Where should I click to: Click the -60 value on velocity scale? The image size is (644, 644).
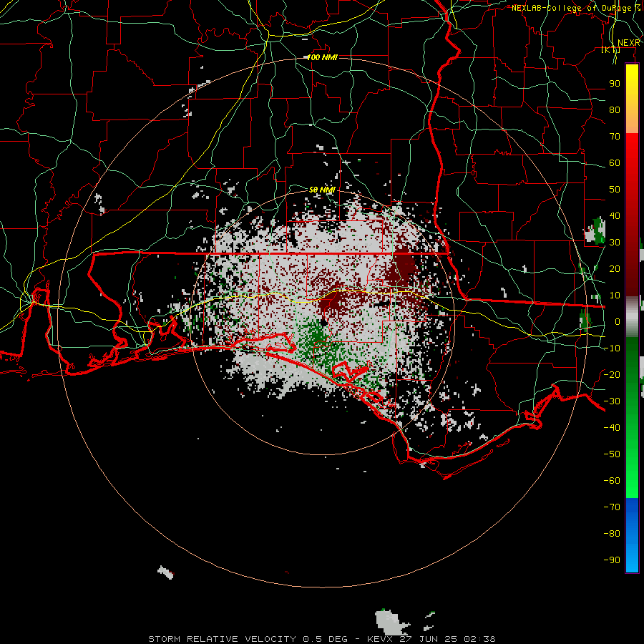[612, 481]
